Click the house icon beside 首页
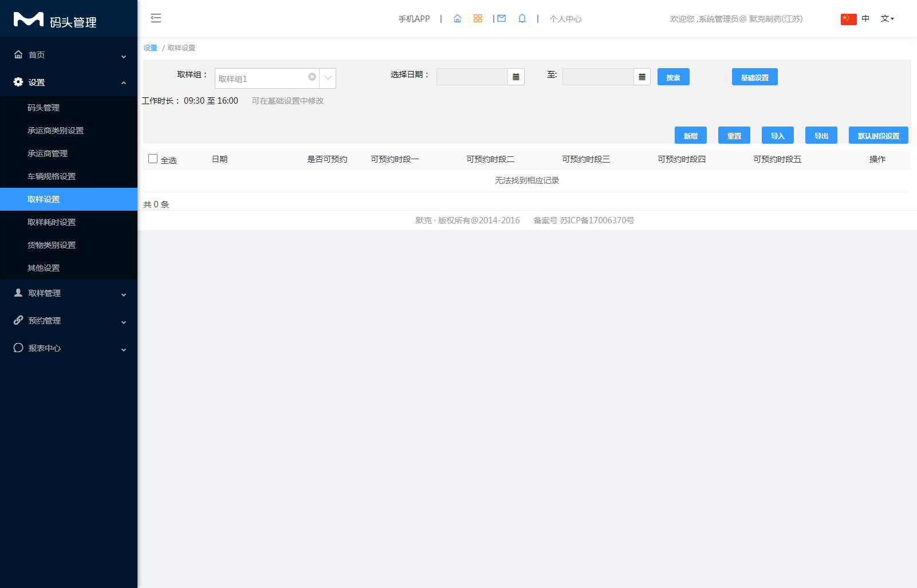917x588 pixels. coord(18,54)
